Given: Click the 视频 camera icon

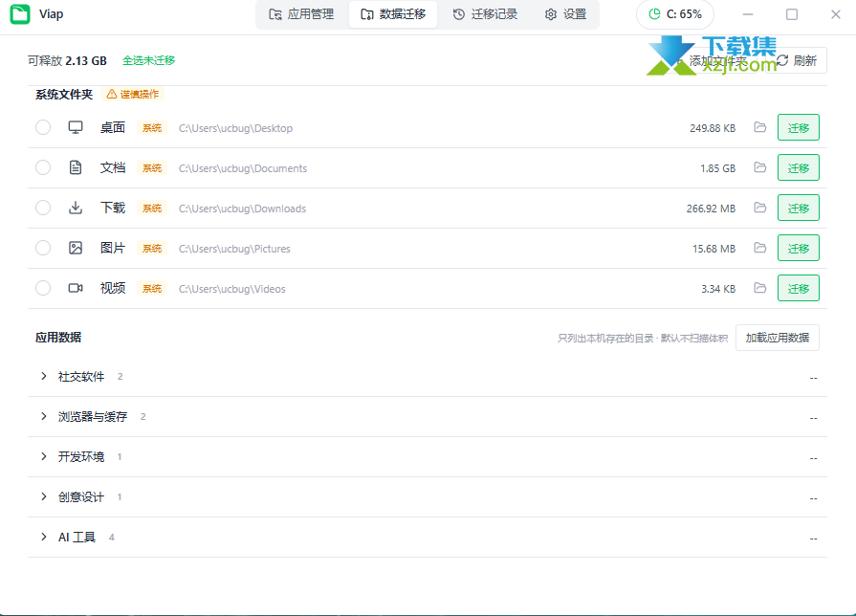Looking at the screenshot, I should pos(76,288).
